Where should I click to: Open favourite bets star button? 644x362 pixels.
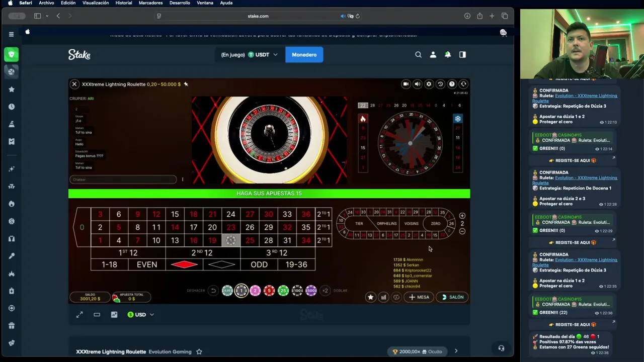point(371,297)
